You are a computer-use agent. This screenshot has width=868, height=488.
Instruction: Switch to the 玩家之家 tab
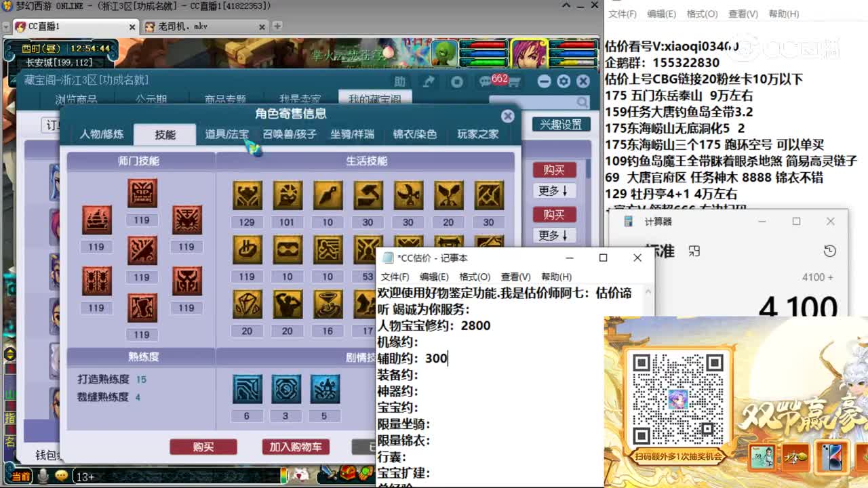pos(478,134)
